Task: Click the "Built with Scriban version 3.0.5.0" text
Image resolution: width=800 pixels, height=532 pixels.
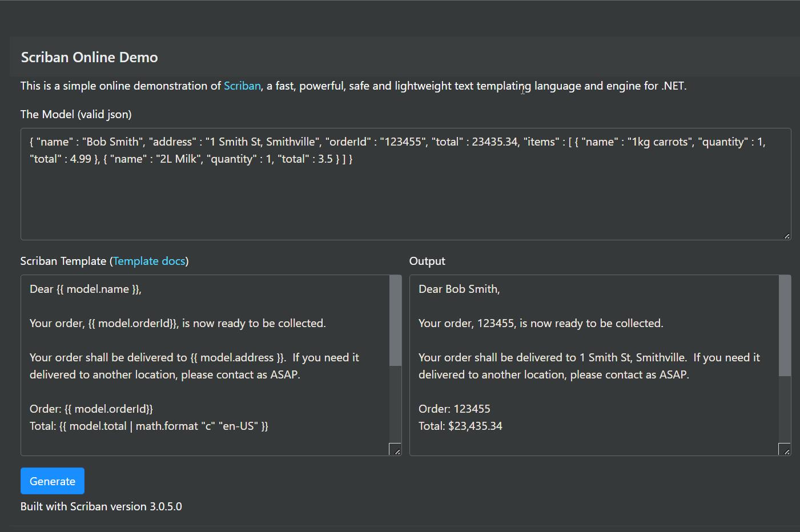Action: click(x=101, y=506)
